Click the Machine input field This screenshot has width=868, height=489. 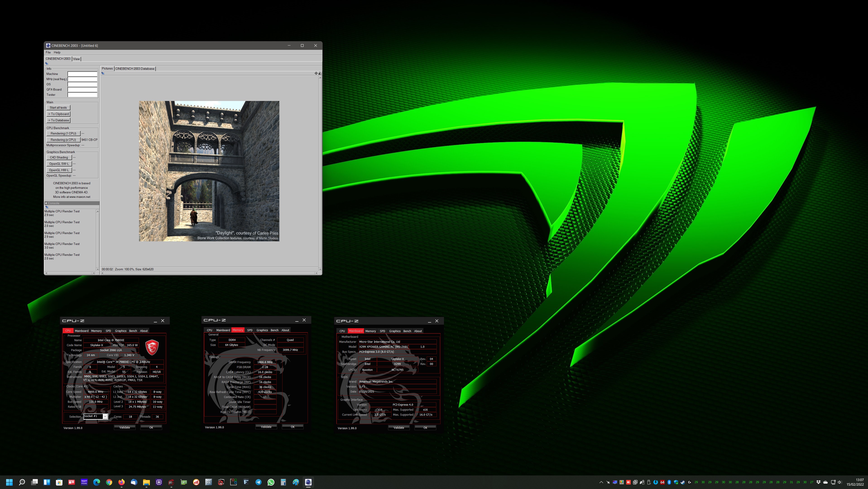(x=82, y=74)
